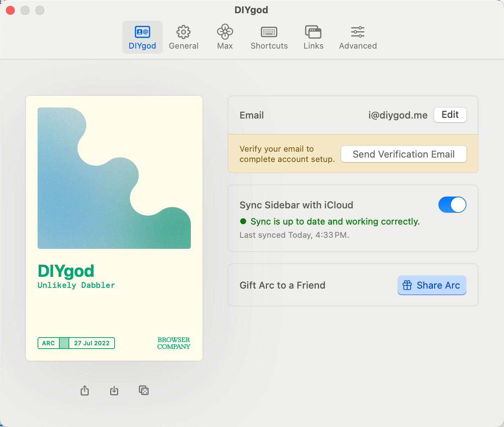This screenshot has width=504, height=427.
Task: Click the Last synced timestamp line
Action: click(294, 235)
